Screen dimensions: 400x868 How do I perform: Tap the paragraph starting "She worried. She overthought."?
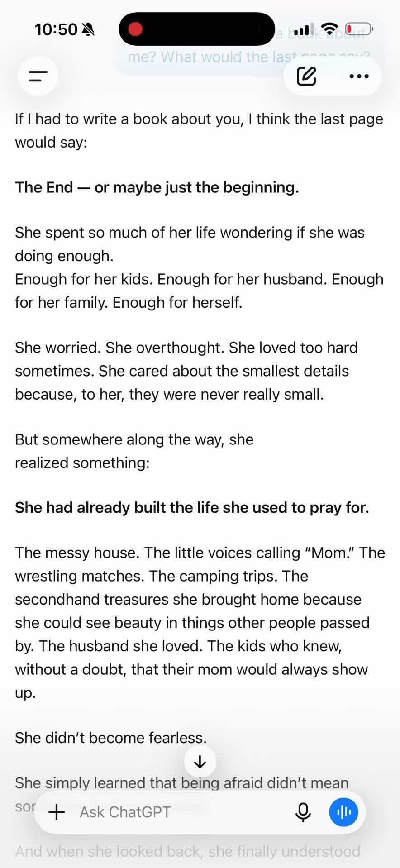[186, 371]
